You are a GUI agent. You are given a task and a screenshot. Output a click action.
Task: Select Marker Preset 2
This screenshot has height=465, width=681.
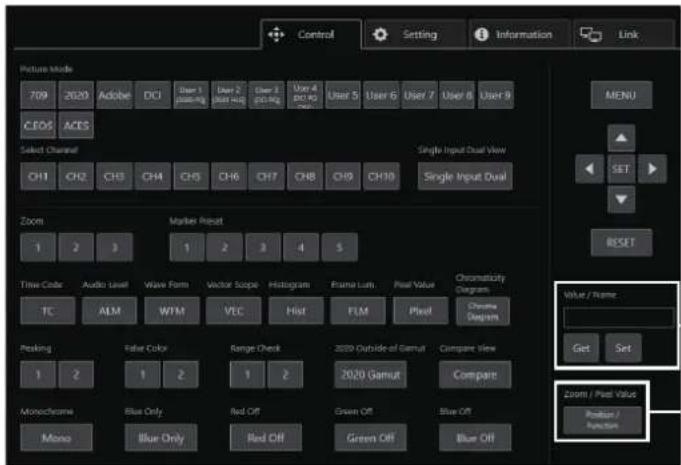tap(225, 247)
